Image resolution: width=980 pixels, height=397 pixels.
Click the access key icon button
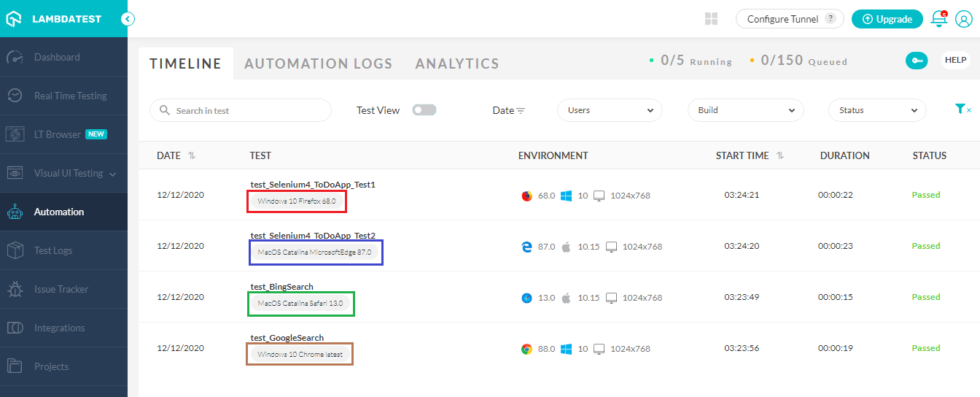(x=917, y=61)
